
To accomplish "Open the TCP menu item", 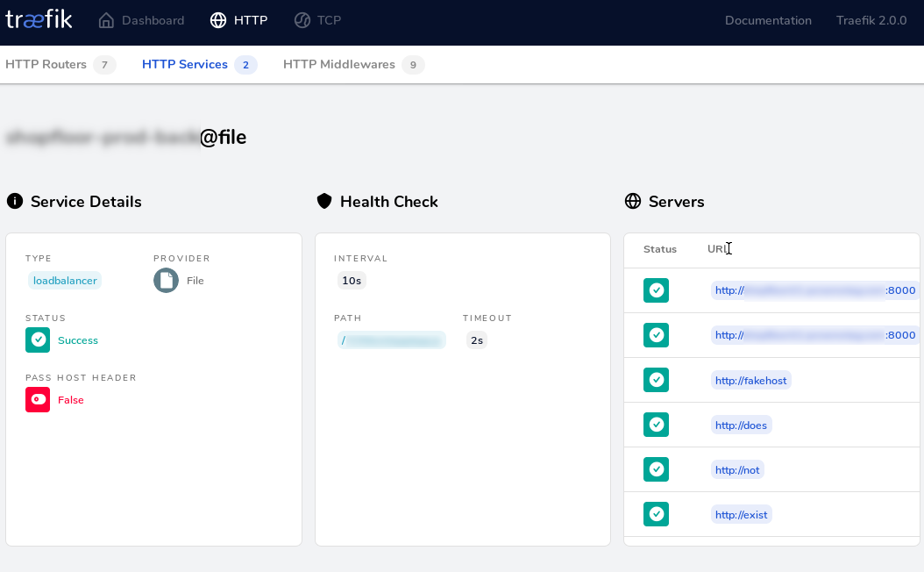I will [317, 21].
